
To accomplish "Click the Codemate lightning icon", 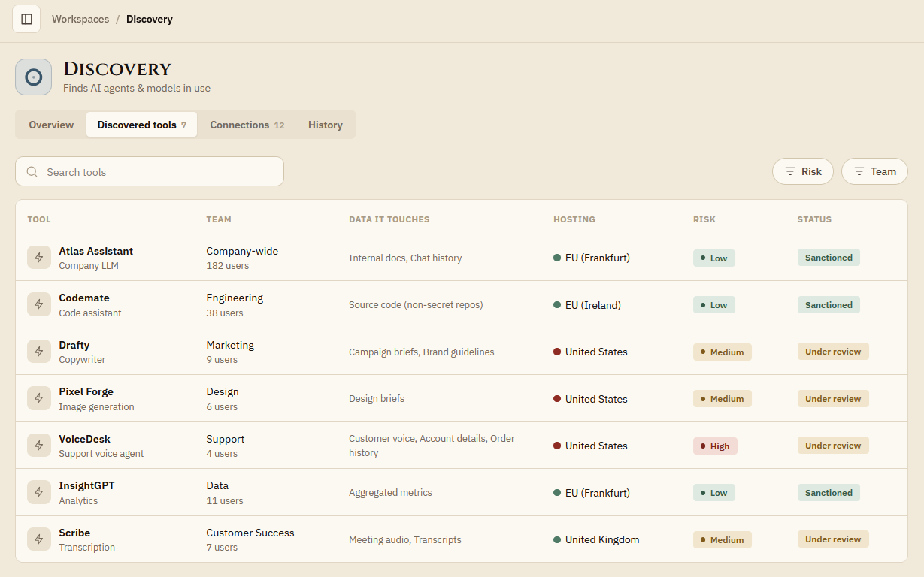I will coord(39,305).
